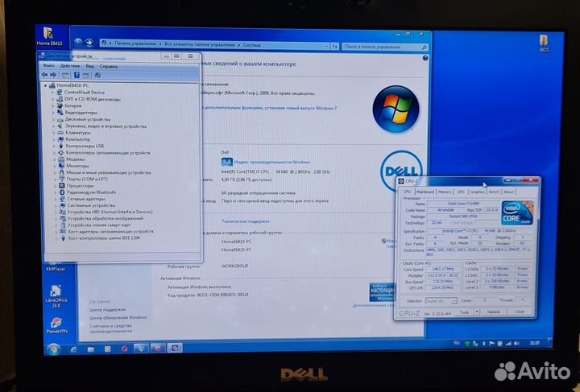Expand Видеоадаптеры in Device Manager
The width and height of the screenshot is (580, 392).
coord(53,113)
